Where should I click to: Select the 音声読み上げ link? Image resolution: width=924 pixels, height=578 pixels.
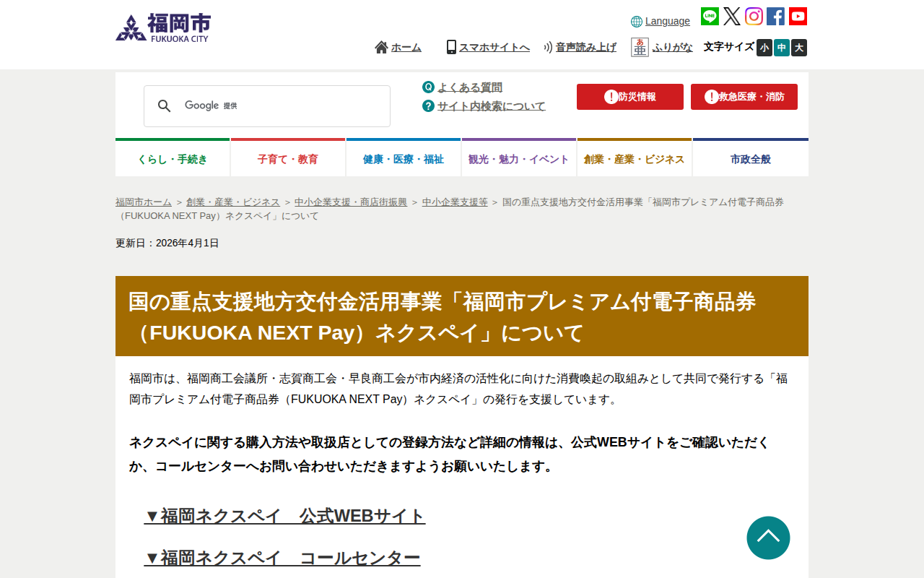586,48
